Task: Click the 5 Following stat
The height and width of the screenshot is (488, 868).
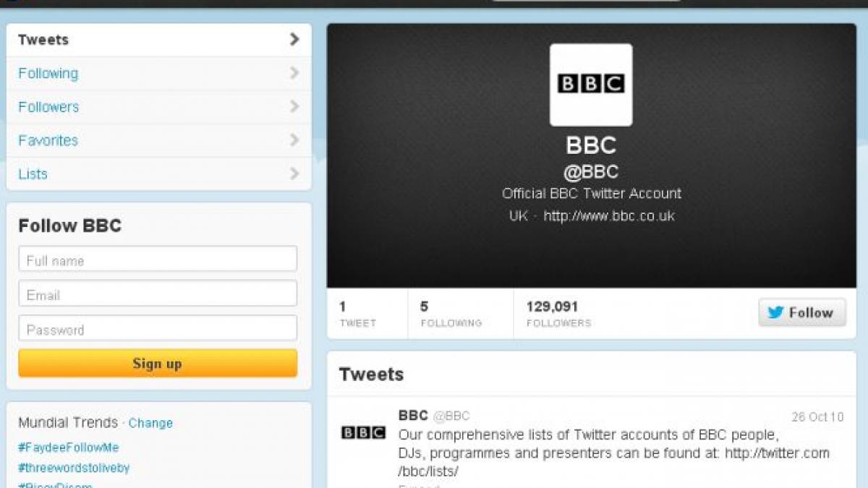Action: pyautogui.click(x=451, y=314)
